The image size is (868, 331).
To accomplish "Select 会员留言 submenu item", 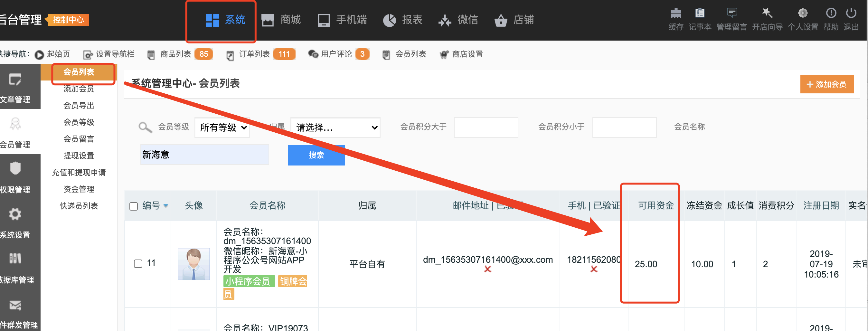I will point(79,139).
